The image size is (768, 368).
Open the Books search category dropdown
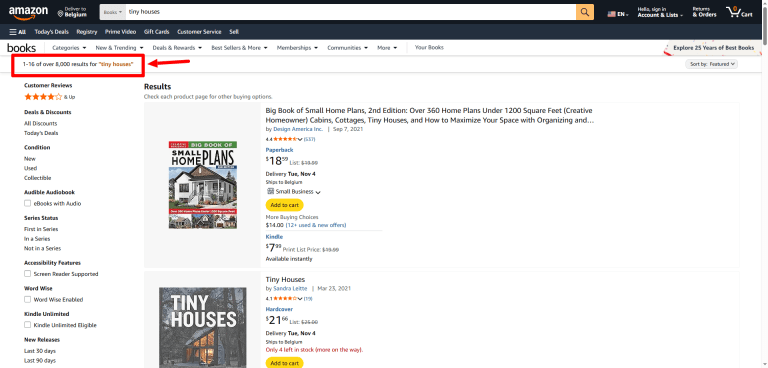tap(112, 12)
